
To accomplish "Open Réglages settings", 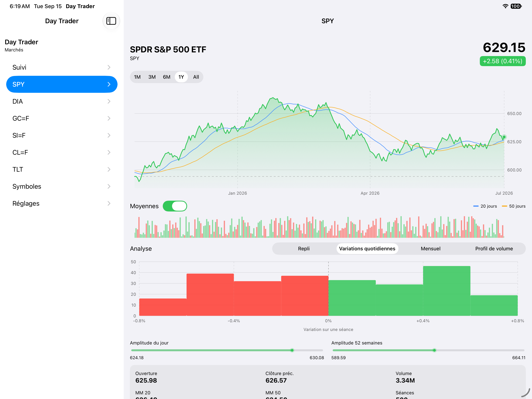I will (62, 204).
